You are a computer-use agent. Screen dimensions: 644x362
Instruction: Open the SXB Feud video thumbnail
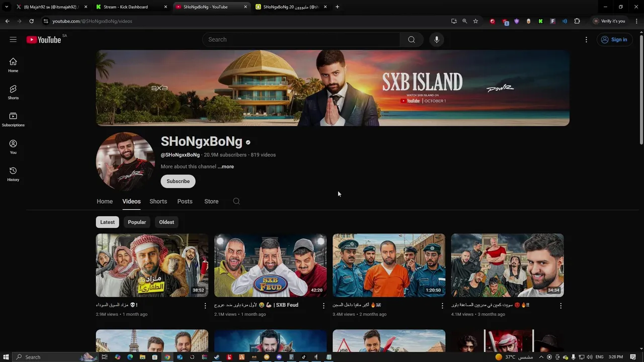pos(270,265)
